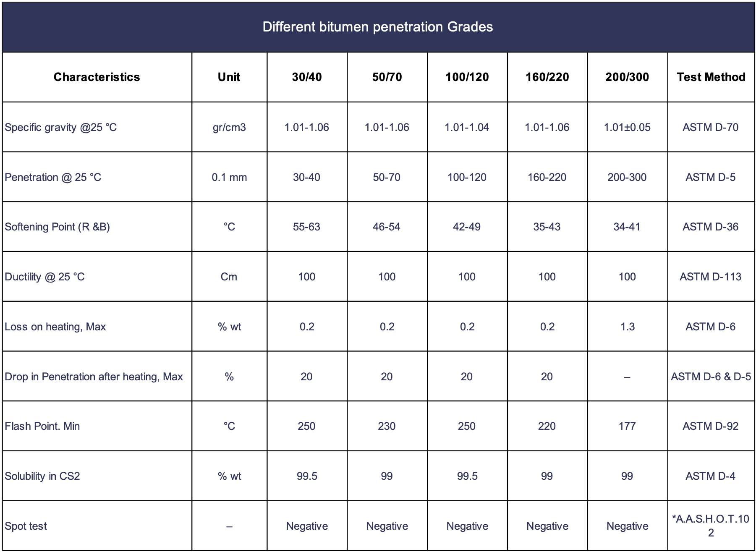This screenshot has height=552, width=756.
Task: Select the Solubility in CS2 row label
Action: (42, 476)
